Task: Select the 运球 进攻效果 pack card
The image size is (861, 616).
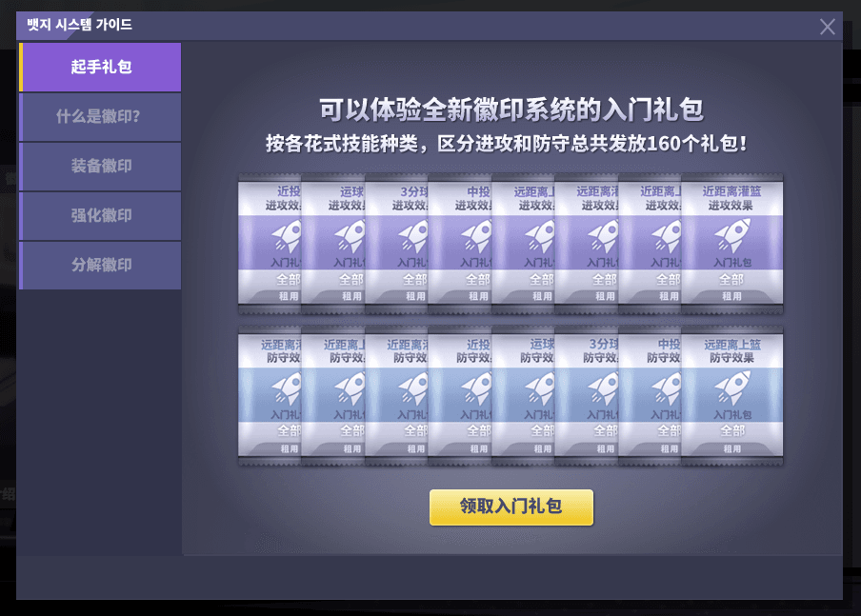Action: coord(332,244)
